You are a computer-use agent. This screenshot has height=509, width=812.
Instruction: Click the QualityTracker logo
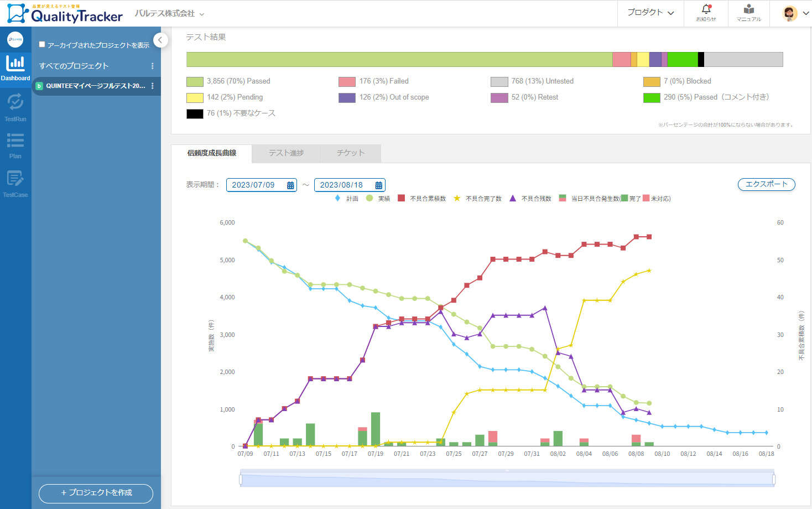(x=65, y=14)
